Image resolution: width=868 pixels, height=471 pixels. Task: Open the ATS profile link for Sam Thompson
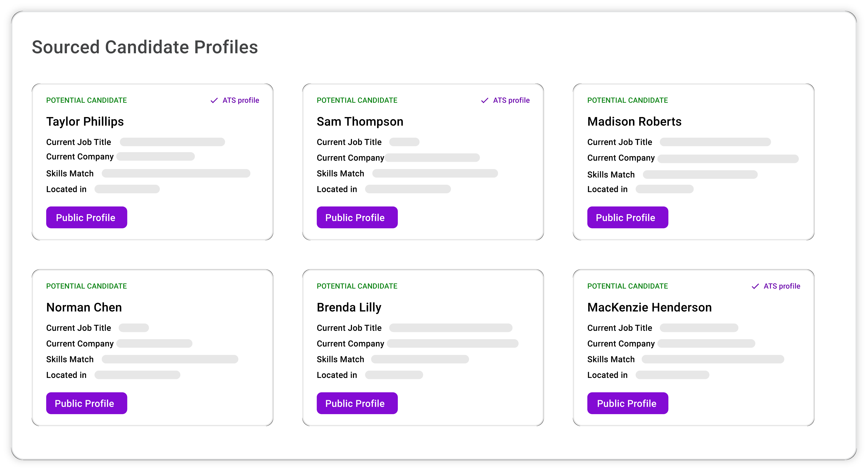point(511,100)
